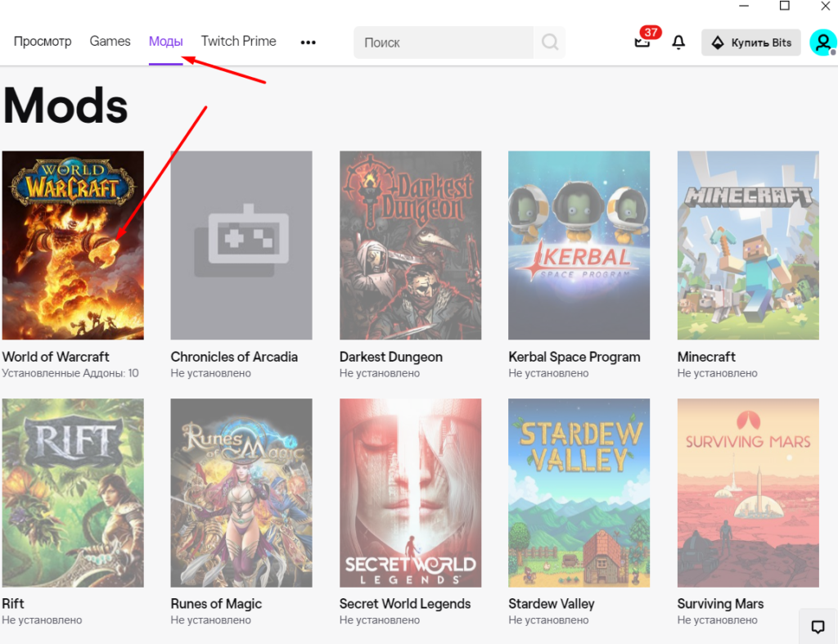Focus the Поиск search field

pyautogui.click(x=444, y=43)
